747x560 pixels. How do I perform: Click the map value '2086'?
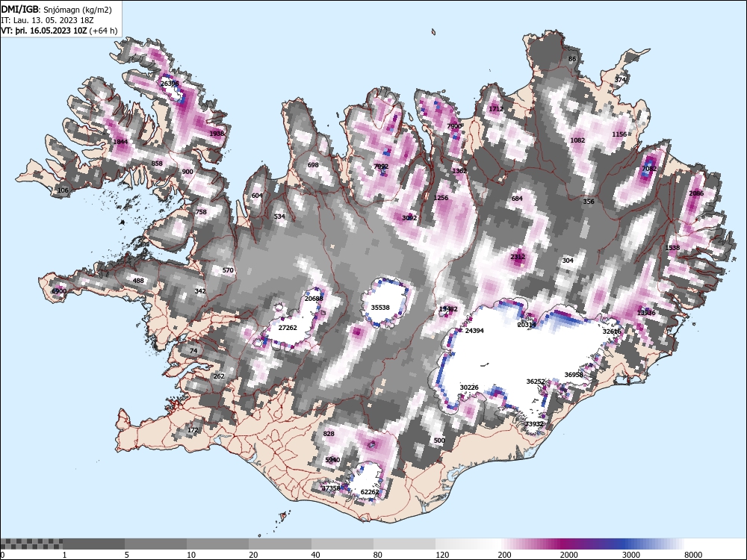coord(696,193)
